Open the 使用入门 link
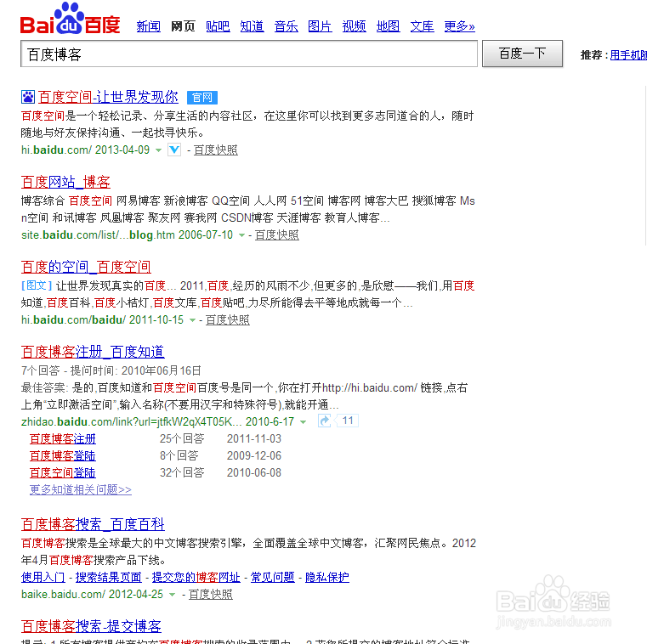The width and height of the screenshot is (647, 644). coord(43,577)
